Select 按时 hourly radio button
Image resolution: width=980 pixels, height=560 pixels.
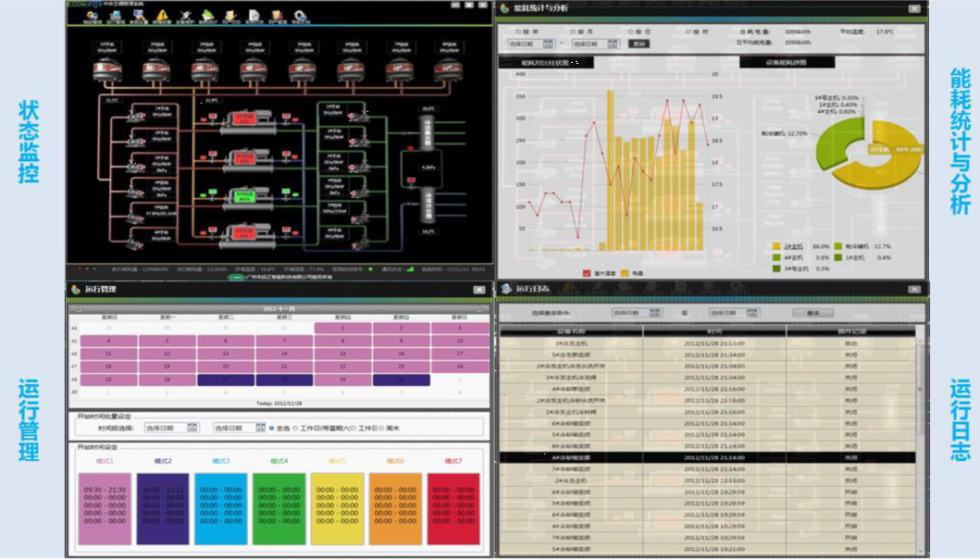click(688, 31)
